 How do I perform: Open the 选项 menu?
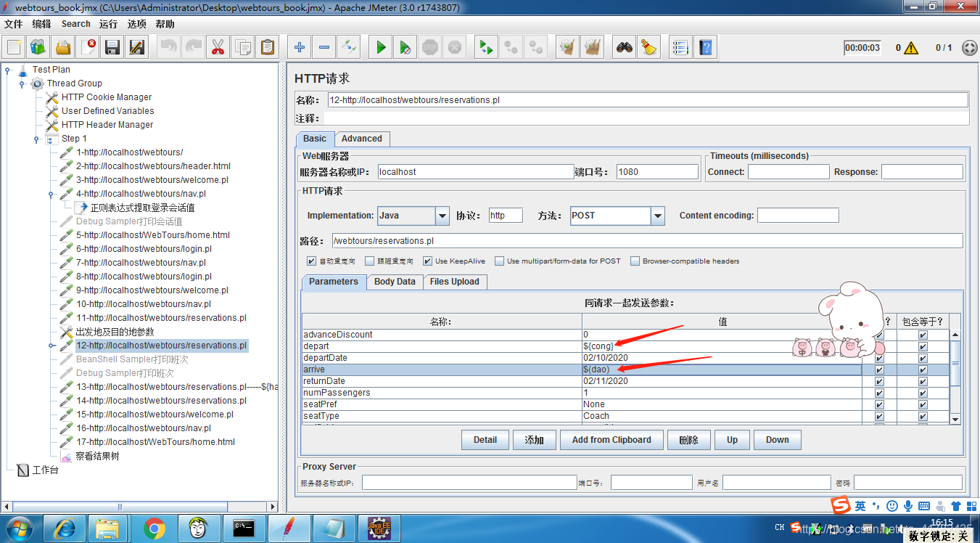click(x=136, y=24)
